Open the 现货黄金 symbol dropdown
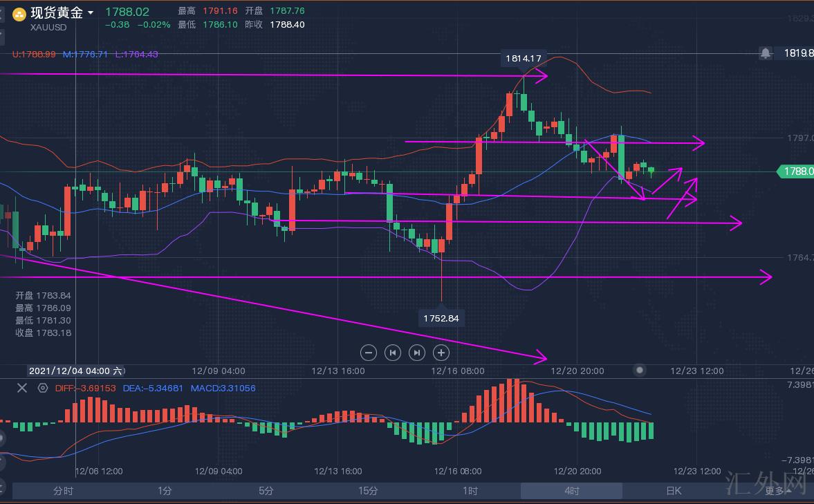Screen dimensions: 814x504 (x=90, y=12)
